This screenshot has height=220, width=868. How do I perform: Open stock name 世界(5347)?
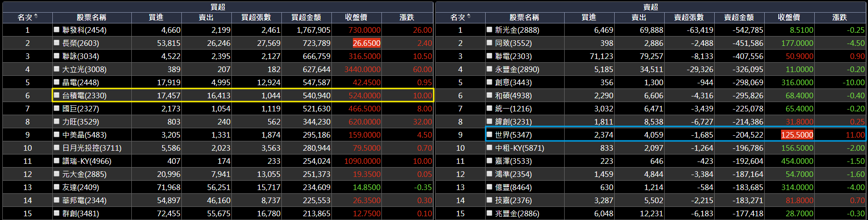tap(513, 135)
